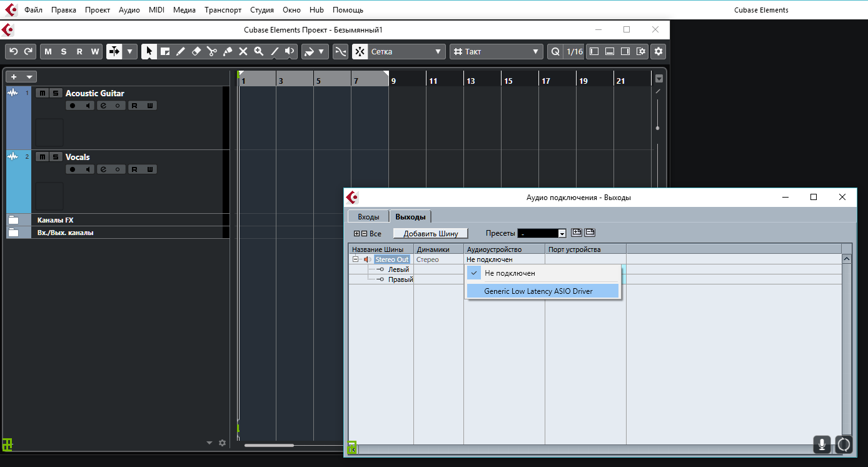Image resolution: width=868 pixels, height=467 pixels.
Task: Open the Студия menu
Action: pos(261,10)
